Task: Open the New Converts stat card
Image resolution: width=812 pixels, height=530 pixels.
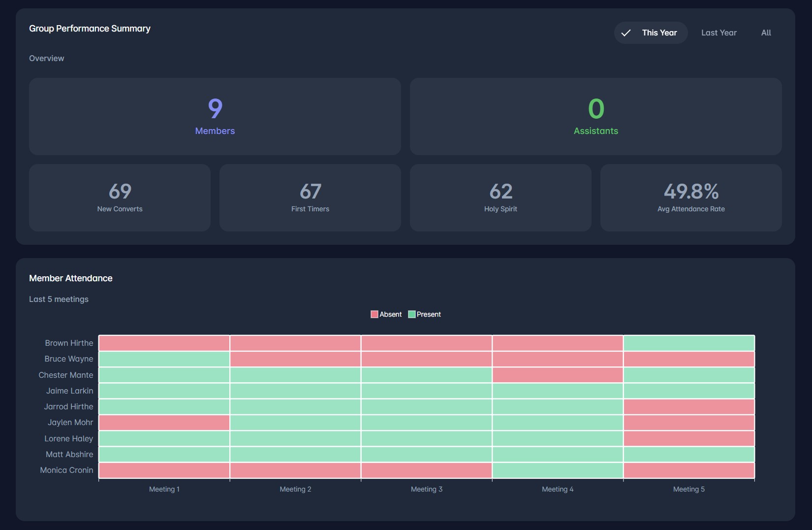Action: (120, 197)
